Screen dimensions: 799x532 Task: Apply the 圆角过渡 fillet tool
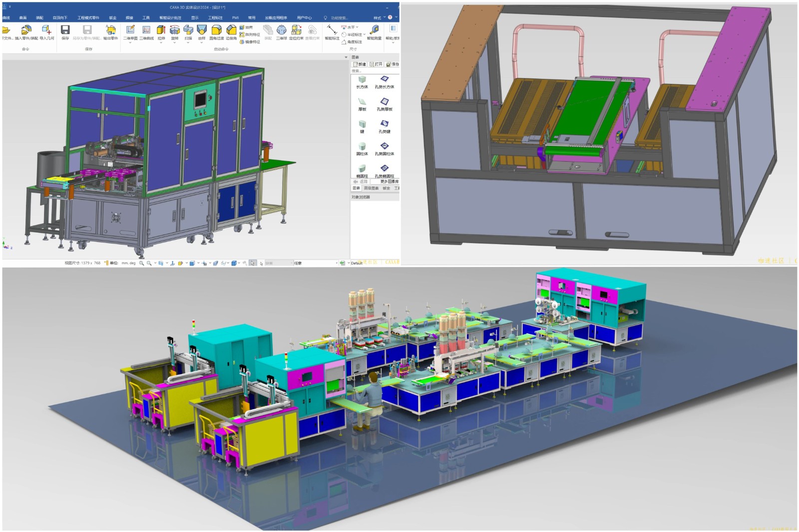click(x=216, y=33)
